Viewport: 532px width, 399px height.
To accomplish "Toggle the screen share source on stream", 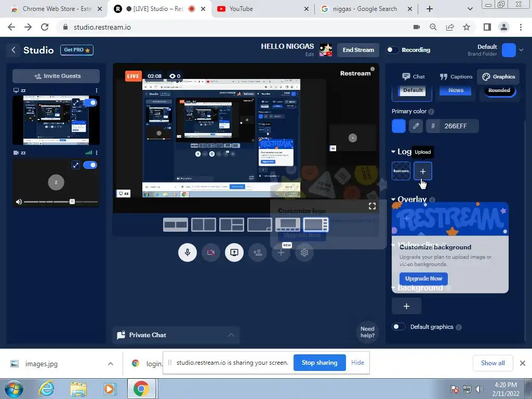I will pyautogui.click(x=90, y=102).
